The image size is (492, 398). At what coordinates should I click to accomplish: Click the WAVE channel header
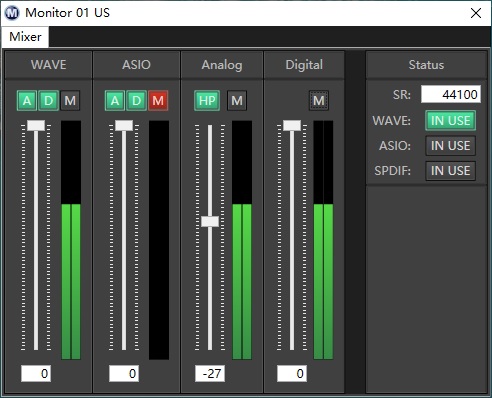pos(49,65)
